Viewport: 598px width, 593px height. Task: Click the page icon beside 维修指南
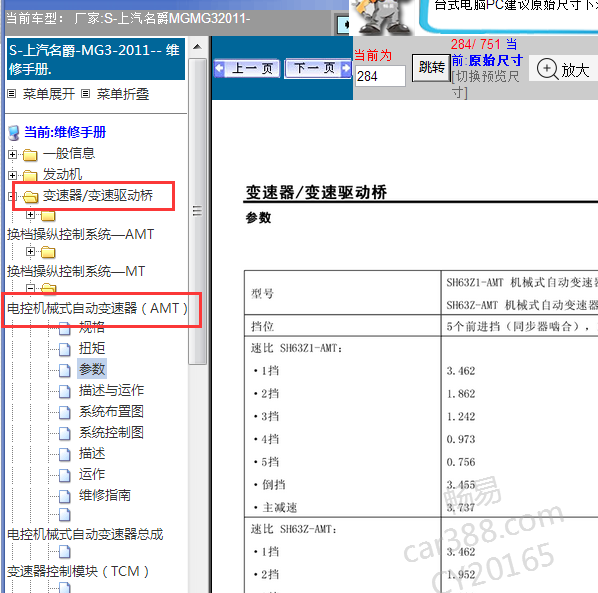(65, 496)
